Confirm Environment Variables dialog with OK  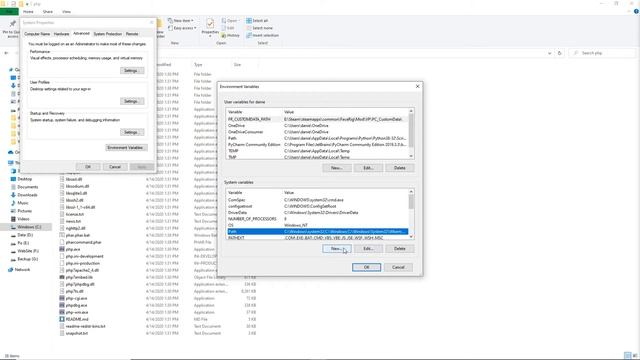pyautogui.click(x=366, y=267)
